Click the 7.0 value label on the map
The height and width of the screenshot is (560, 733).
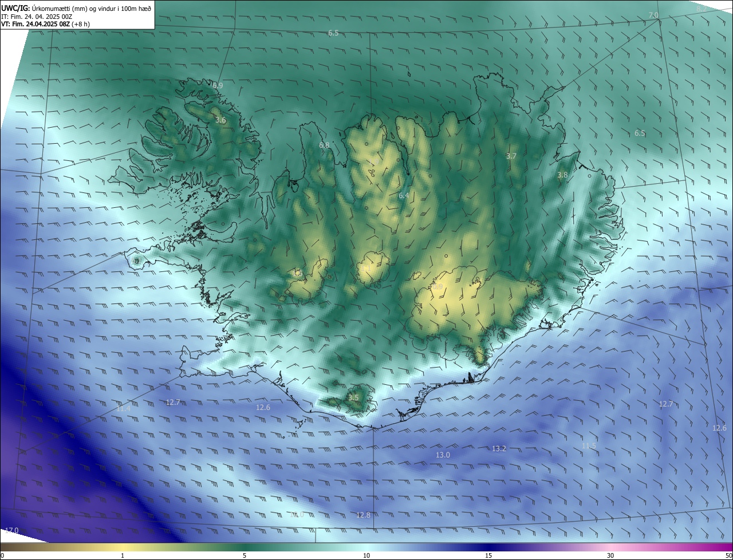pos(653,15)
